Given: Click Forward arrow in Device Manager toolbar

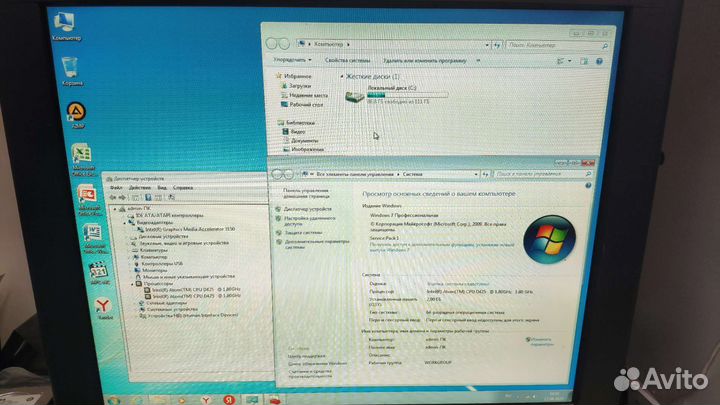Looking at the screenshot, I should (122, 197).
